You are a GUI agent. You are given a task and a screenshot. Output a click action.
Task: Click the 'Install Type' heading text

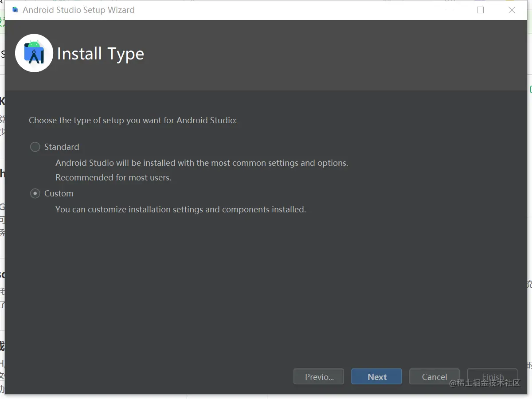click(101, 54)
